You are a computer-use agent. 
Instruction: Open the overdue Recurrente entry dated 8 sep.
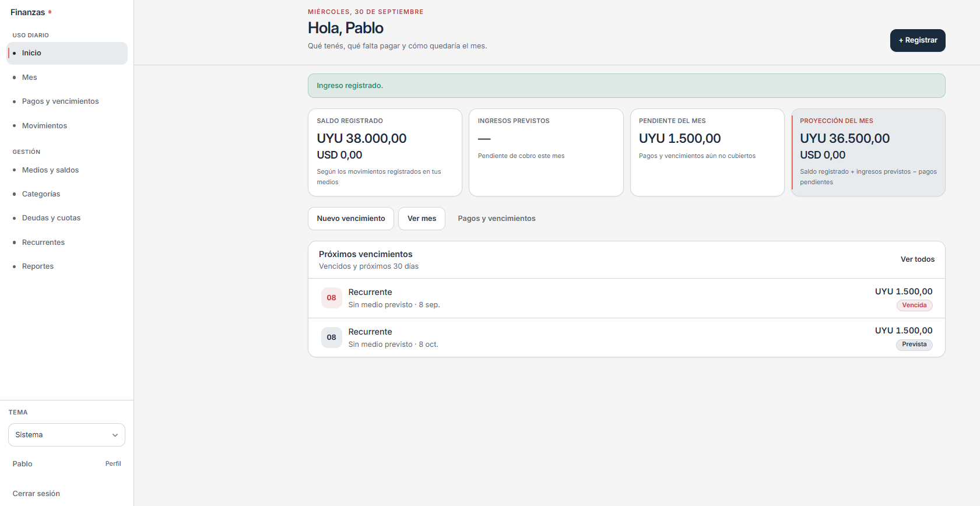627,298
